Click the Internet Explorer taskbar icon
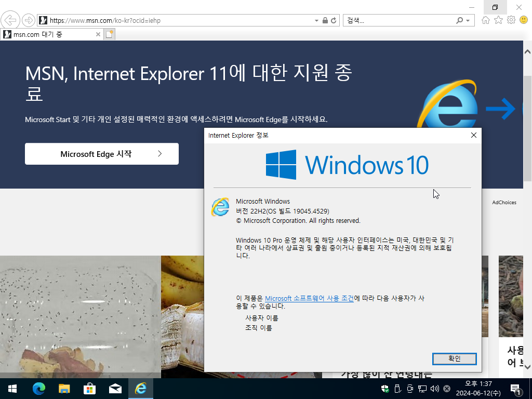The width and height of the screenshot is (532, 399). click(x=141, y=389)
